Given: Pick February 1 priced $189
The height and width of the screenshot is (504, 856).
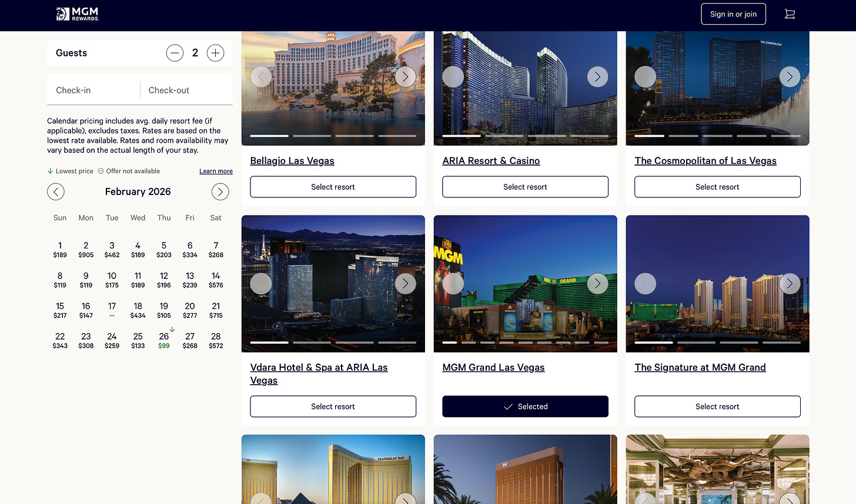Looking at the screenshot, I should pyautogui.click(x=60, y=250).
